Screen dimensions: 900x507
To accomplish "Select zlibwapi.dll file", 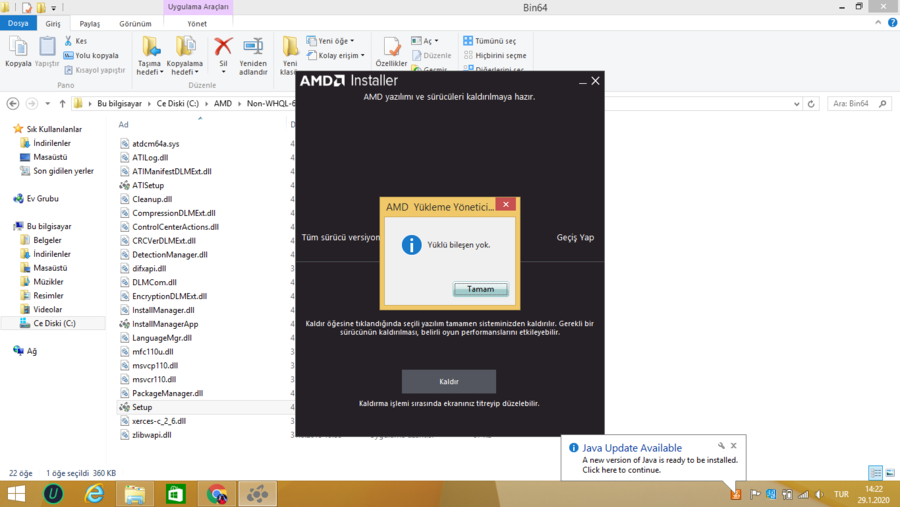I will click(152, 435).
